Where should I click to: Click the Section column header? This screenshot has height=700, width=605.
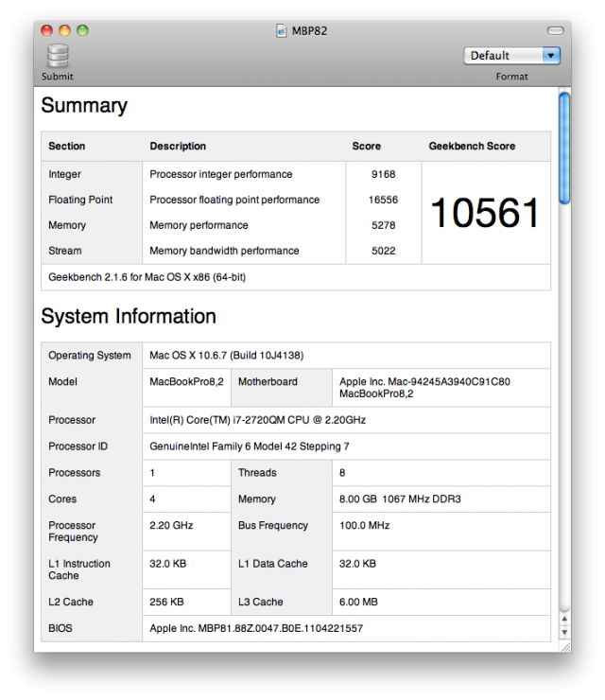tap(67, 146)
